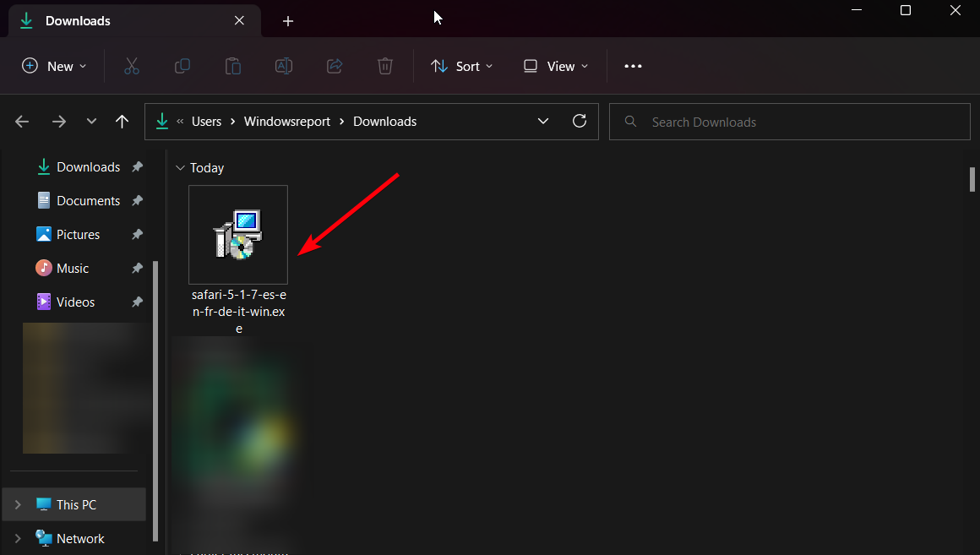The height and width of the screenshot is (555, 980).
Task: Open the New item dropdown
Action: coord(54,66)
